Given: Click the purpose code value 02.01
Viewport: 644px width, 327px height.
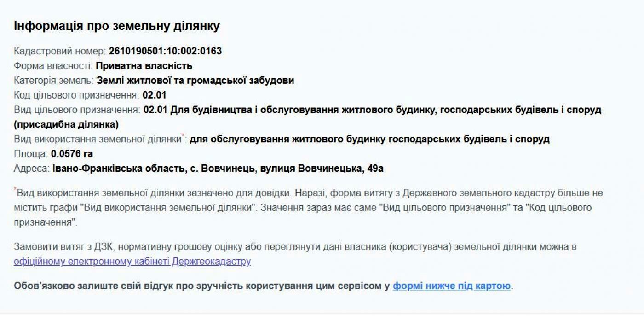Looking at the screenshot, I should click(x=154, y=95).
